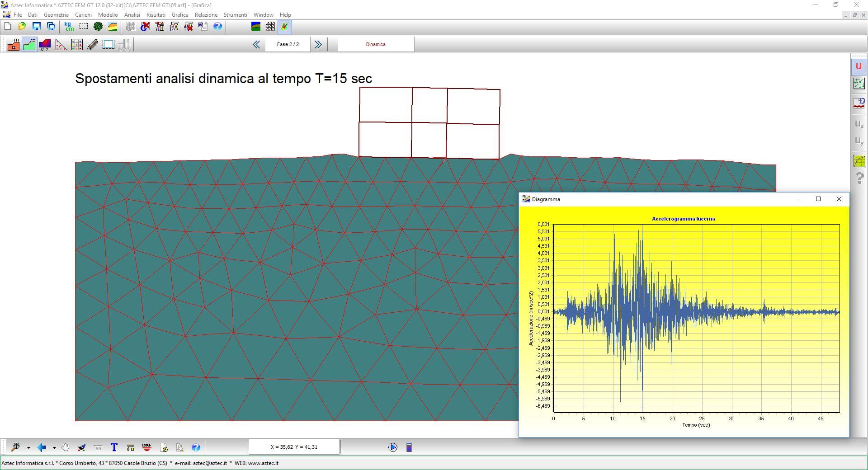Click the DXF export icon

146,447
